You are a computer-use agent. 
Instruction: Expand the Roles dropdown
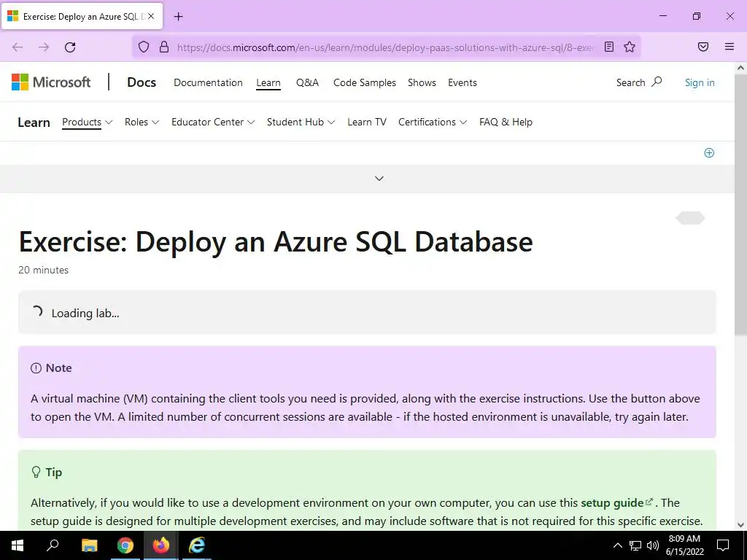click(142, 122)
